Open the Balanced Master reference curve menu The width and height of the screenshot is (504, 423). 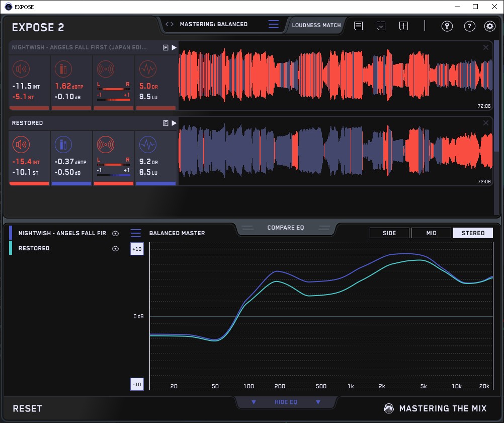[x=136, y=233]
